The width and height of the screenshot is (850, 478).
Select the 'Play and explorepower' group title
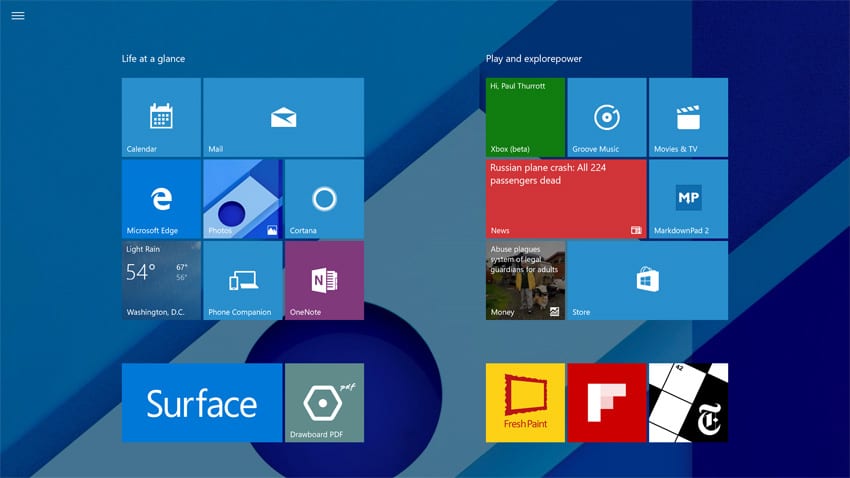(534, 59)
